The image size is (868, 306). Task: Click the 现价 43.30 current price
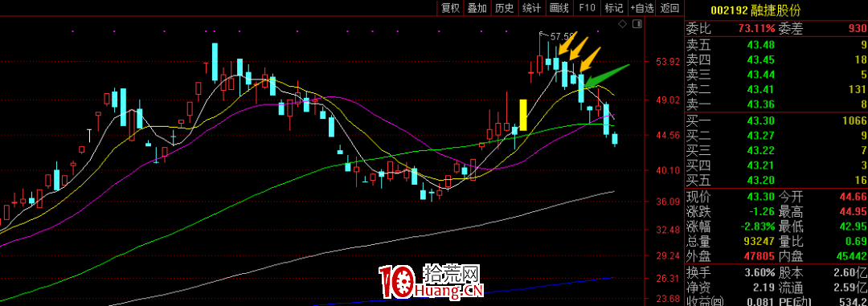click(x=760, y=197)
